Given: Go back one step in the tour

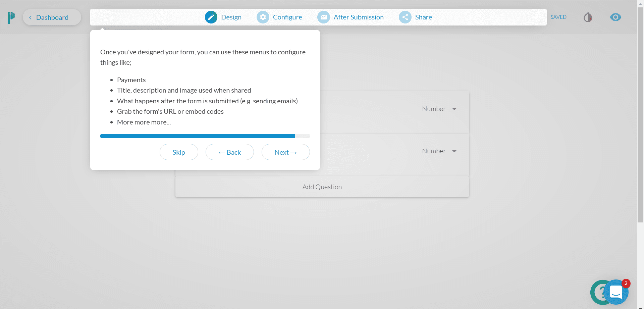Looking at the screenshot, I should (230, 152).
